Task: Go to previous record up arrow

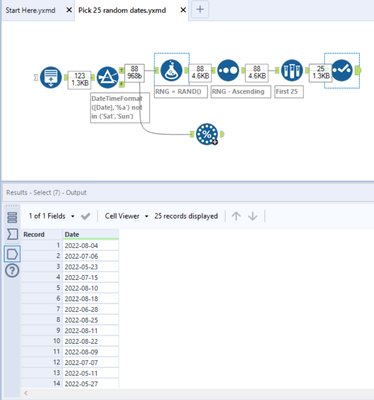Action: [x=236, y=216]
